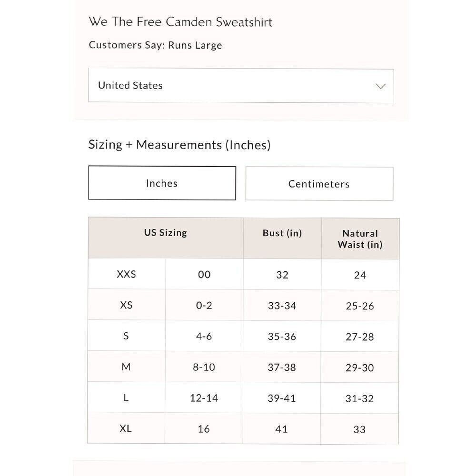476x476 pixels.
Task: Click the We The Free Camden Sweatshirt title
Action: (x=180, y=22)
